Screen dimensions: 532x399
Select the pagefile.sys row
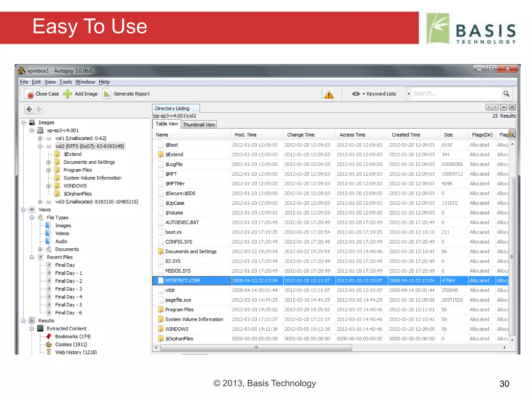click(x=331, y=300)
